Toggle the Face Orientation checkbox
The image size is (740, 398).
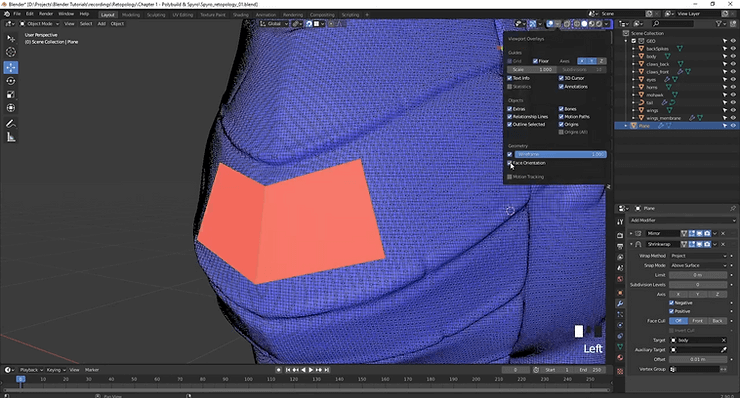click(x=510, y=163)
